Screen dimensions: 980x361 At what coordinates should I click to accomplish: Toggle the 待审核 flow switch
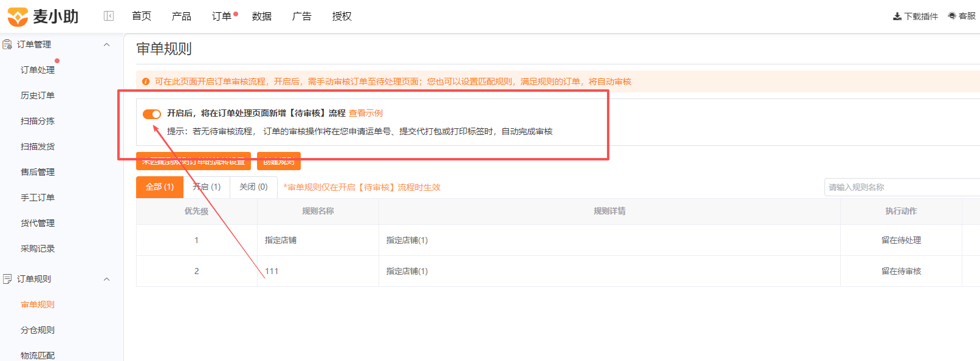click(152, 114)
